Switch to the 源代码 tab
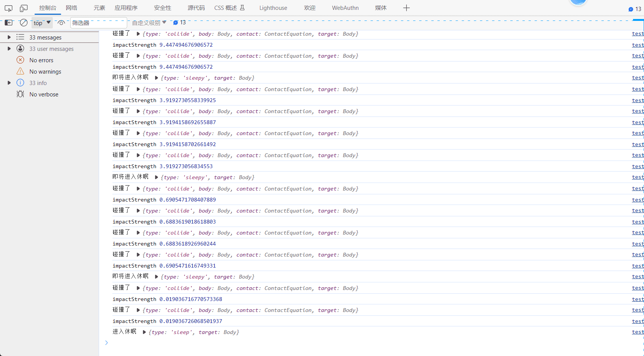Image resolution: width=644 pixels, height=356 pixels. 196,8
